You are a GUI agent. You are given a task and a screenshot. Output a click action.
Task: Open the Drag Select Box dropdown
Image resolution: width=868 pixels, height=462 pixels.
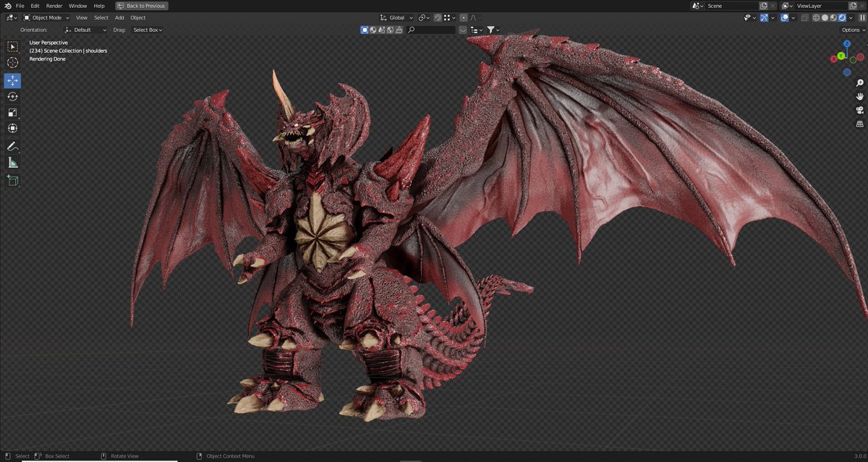[x=148, y=30]
